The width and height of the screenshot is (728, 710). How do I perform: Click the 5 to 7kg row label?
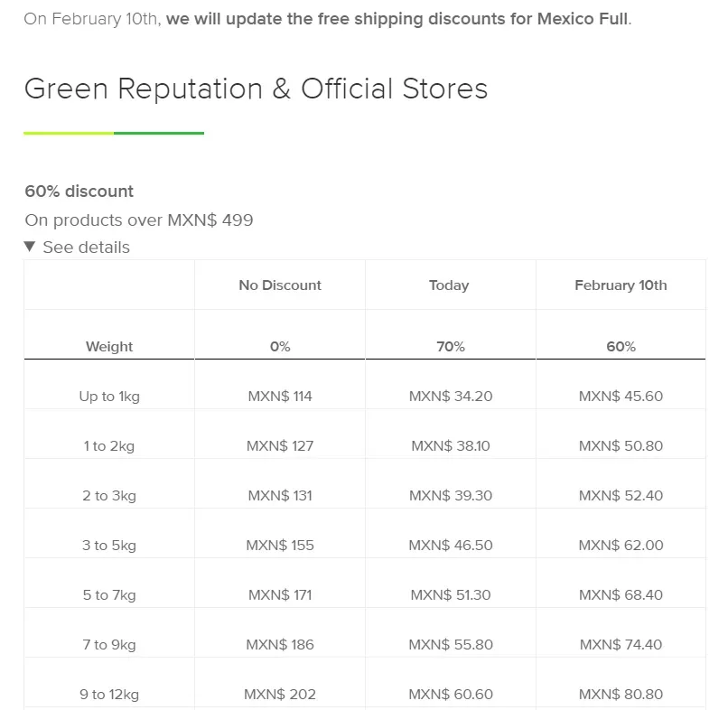pos(109,595)
